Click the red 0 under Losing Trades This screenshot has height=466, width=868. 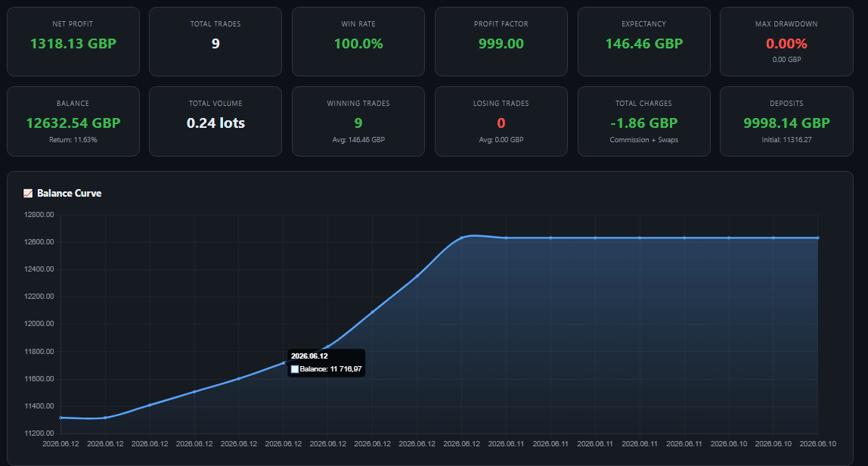(501, 123)
